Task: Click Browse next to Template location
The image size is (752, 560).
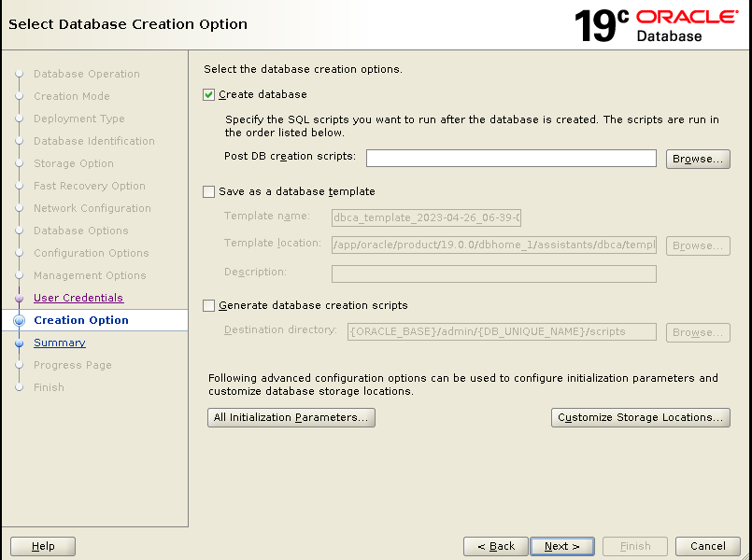Action: click(x=698, y=245)
